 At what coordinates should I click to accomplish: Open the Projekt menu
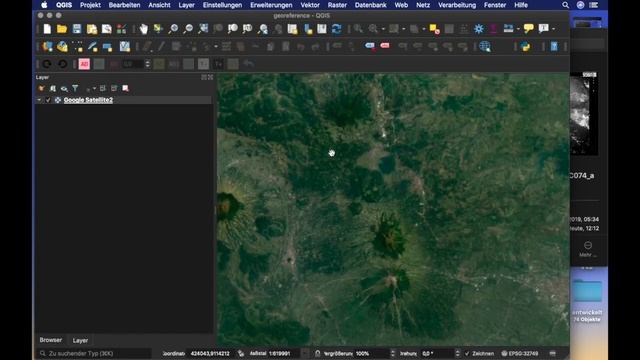[90, 5]
